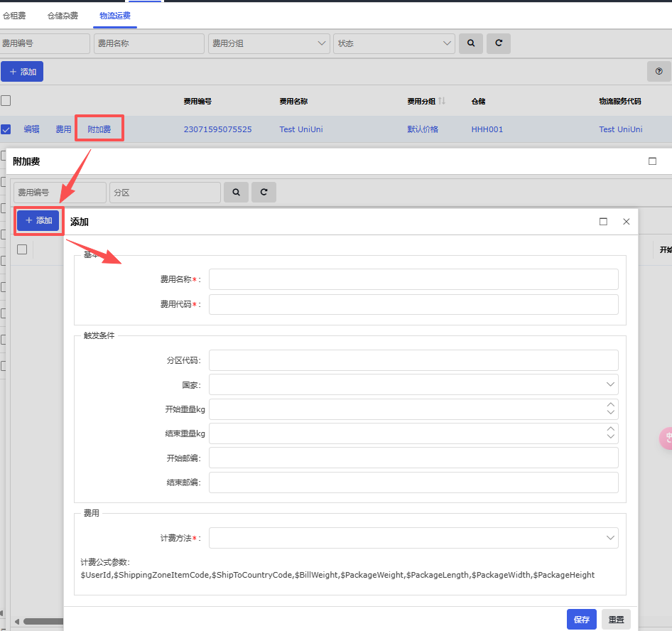Open the 附加费 link in the row

click(99, 129)
